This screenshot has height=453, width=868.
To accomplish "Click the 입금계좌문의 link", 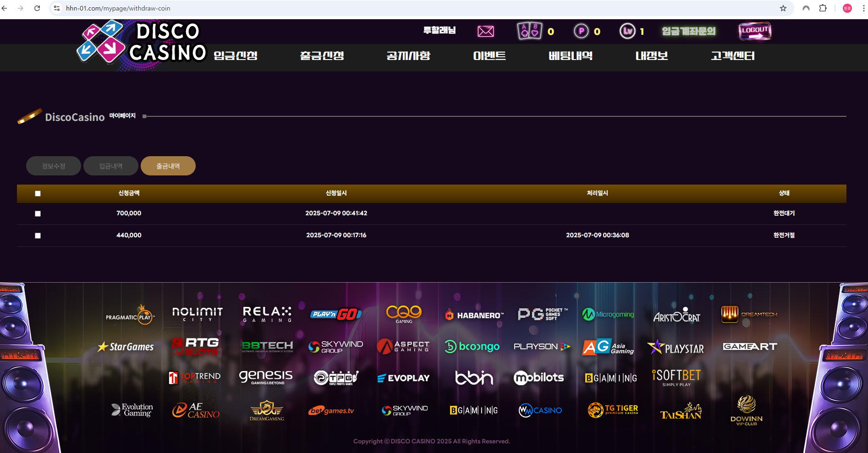I will coord(688,31).
